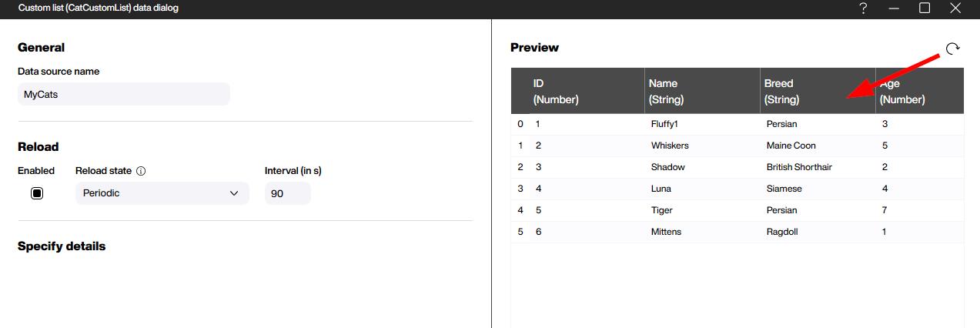Click the Fluffy1 name cell
The height and width of the screenshot is (328, 980).
point(669,124)
